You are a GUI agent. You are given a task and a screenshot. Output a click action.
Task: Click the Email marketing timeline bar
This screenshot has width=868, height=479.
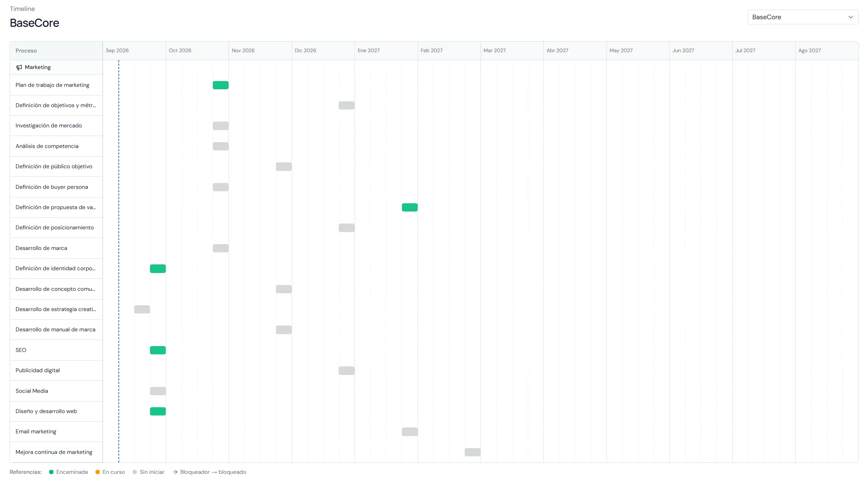(x=410, y=432)
